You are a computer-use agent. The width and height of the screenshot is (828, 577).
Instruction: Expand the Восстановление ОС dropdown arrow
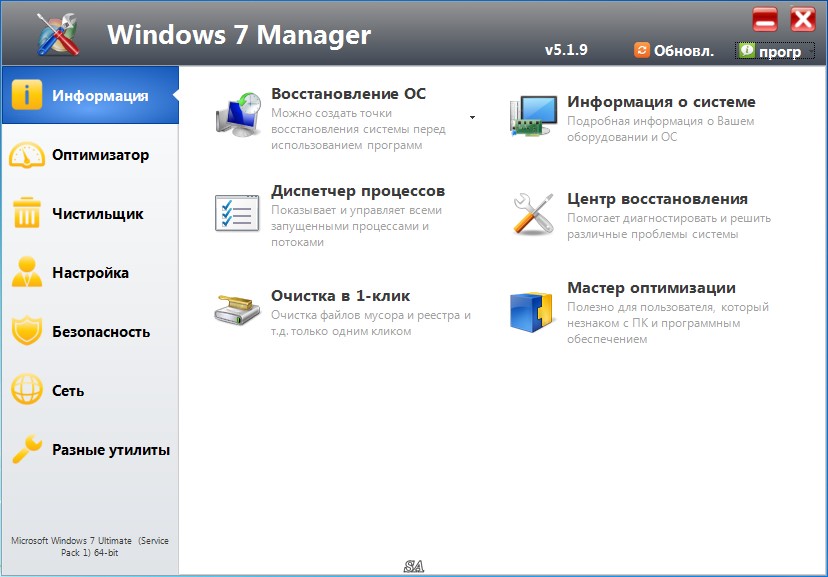(473, 117)
